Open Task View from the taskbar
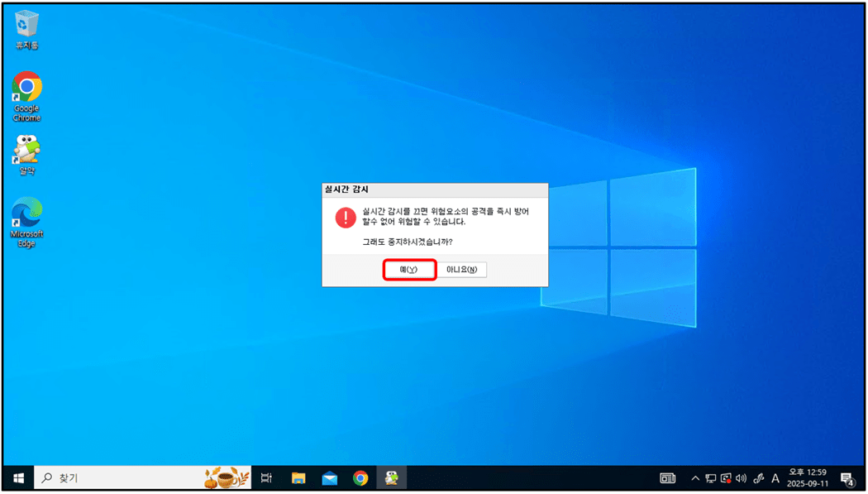 coord(266,477)
